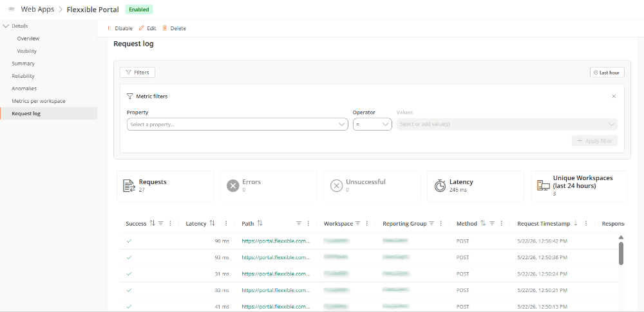Sort by the Success column
Viewport: 644px width, 312px height.
tap(152, 223)
